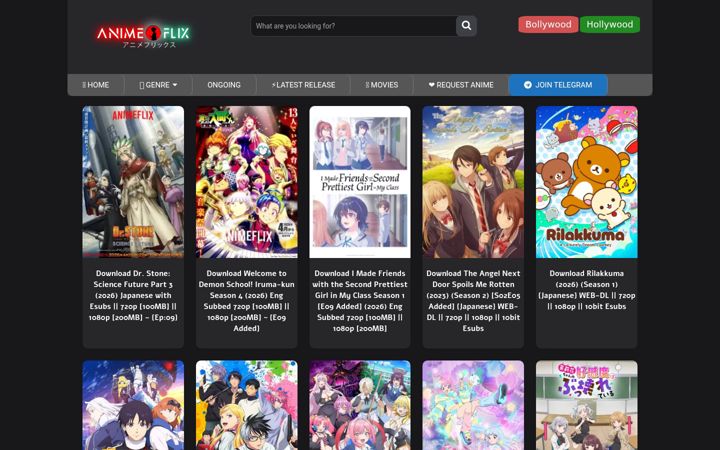
Task: Click the AnimeFlix logo
Action: point(143,35)
